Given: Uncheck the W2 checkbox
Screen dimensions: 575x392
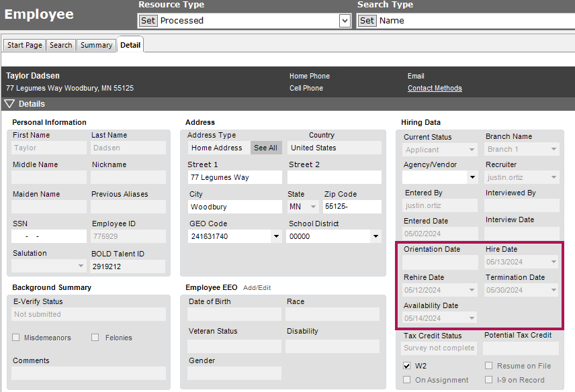Looking at the screenshot, I should 407,366.
